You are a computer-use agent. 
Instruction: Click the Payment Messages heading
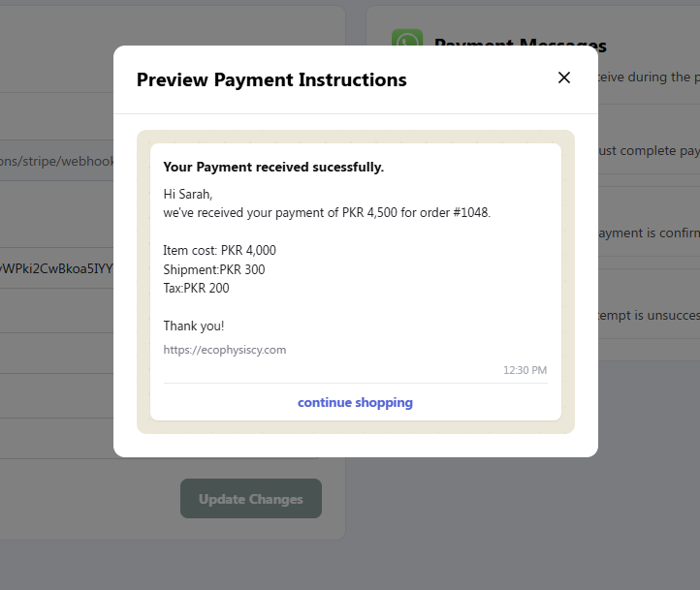[x=520, y=41]
